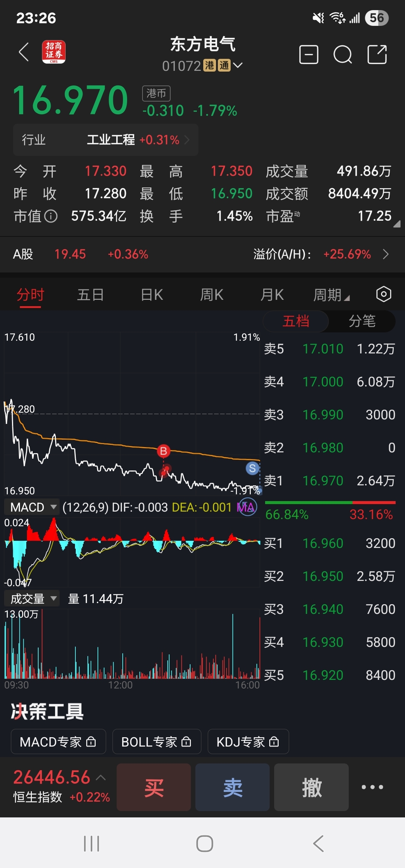Tap the Android home button
The width and height of the screenshot is (405, 868).
205,843
